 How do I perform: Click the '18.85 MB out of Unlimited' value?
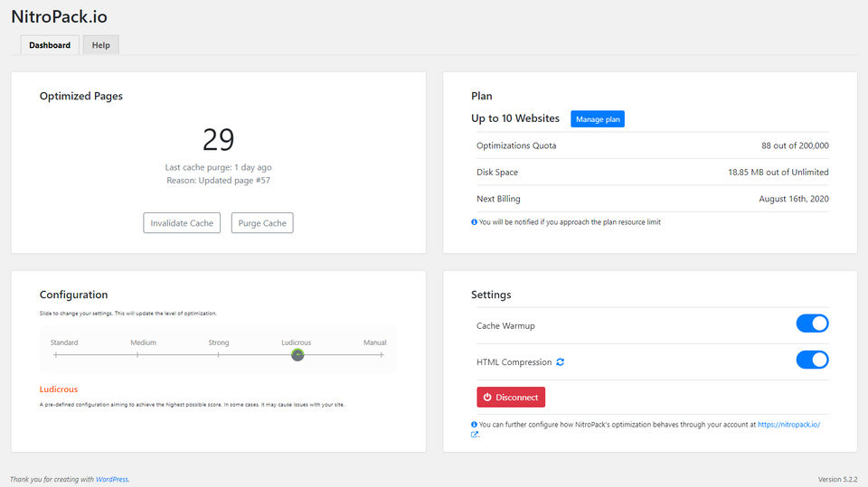tap(778, 172)
